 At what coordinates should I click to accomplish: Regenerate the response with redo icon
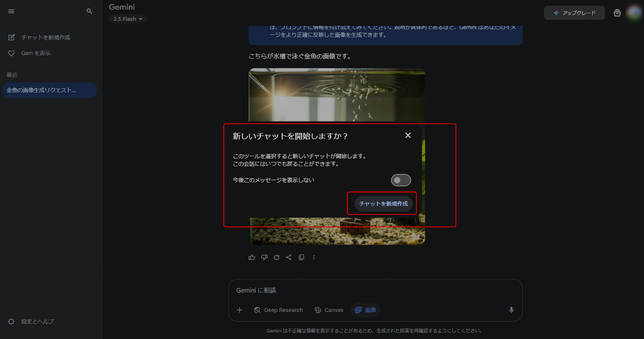coord(277,257)
